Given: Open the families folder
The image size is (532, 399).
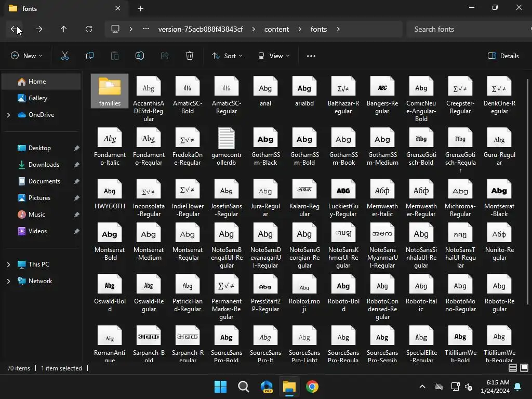Looking at the screenshot, I should (110, 91).
